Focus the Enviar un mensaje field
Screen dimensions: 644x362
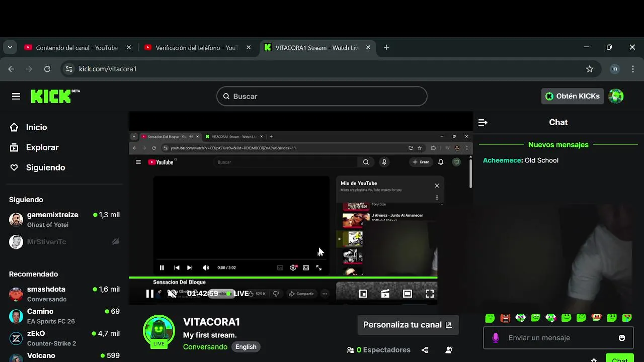(x=558, y=338)
